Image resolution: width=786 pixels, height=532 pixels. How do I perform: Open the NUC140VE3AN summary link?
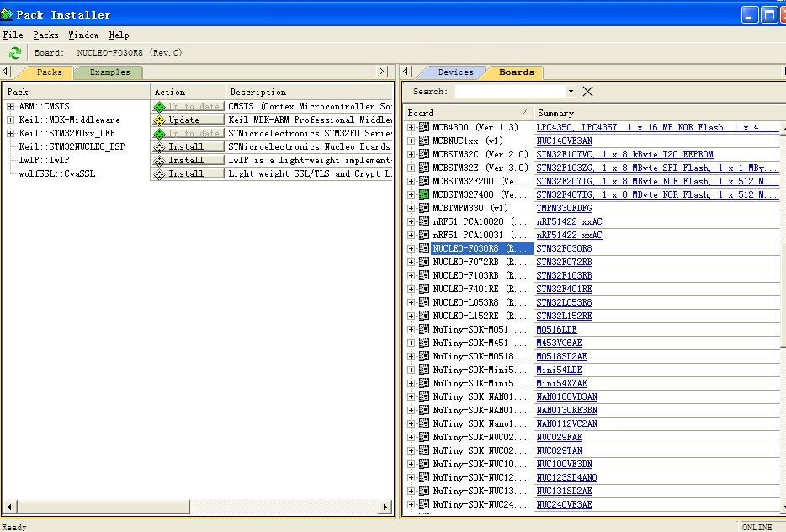[x=564, y=141]
